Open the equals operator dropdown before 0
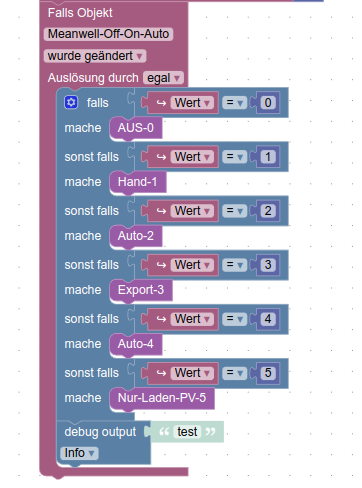The width and height of the screenshot is (362, 488). [235, 103]
